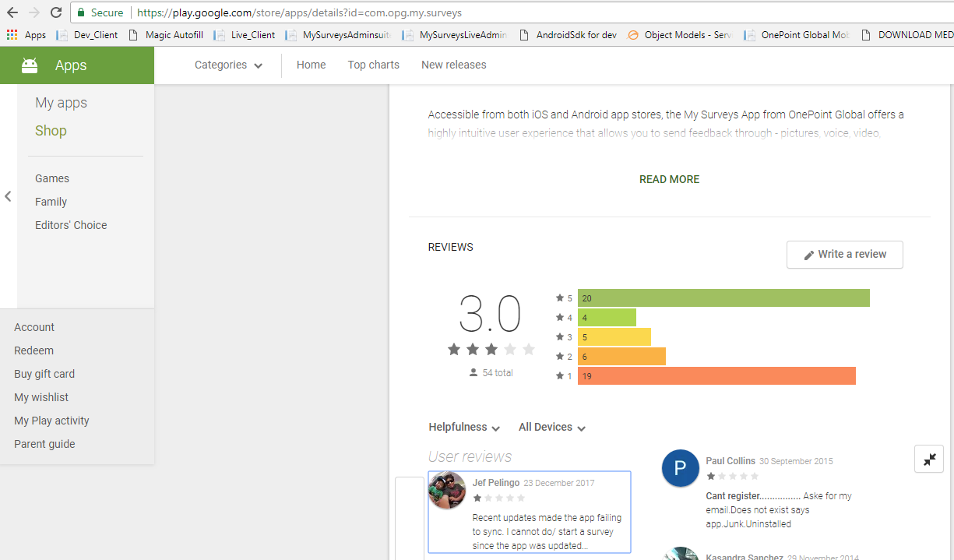Click READ MORE to expand description
954x560 pixels.
669,179
